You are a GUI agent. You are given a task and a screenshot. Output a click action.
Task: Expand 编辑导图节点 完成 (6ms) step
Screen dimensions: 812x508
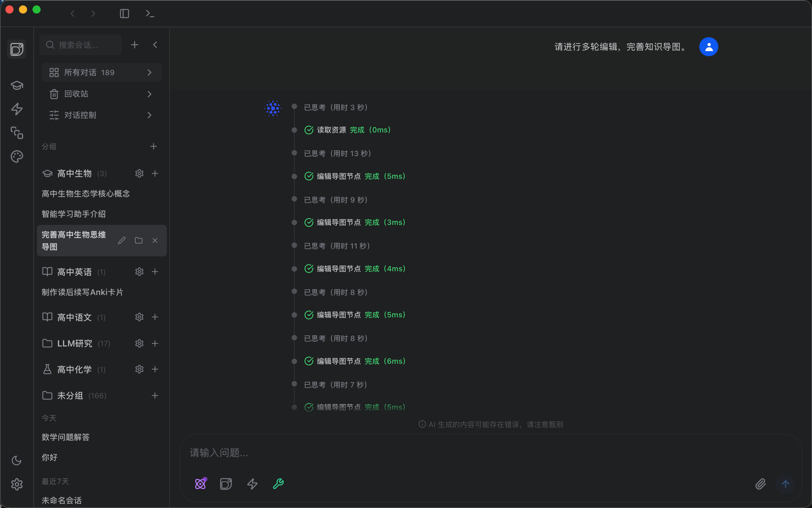(x=355, y=361)
